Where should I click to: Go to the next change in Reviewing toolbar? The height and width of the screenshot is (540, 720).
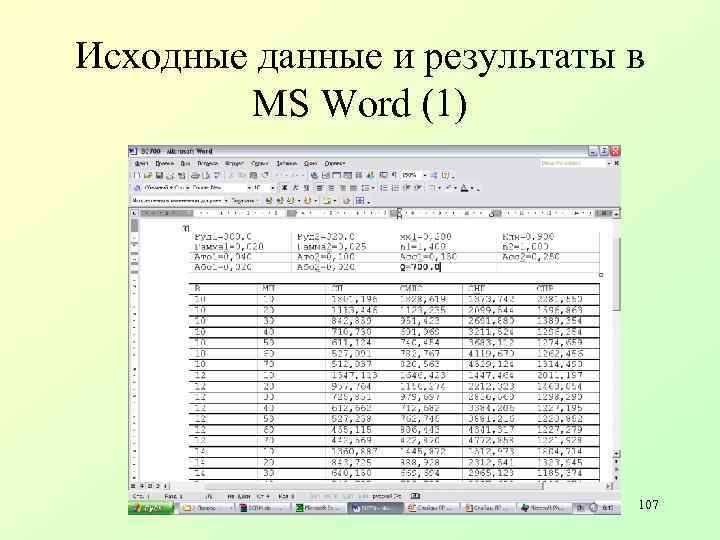coord(279,201)
